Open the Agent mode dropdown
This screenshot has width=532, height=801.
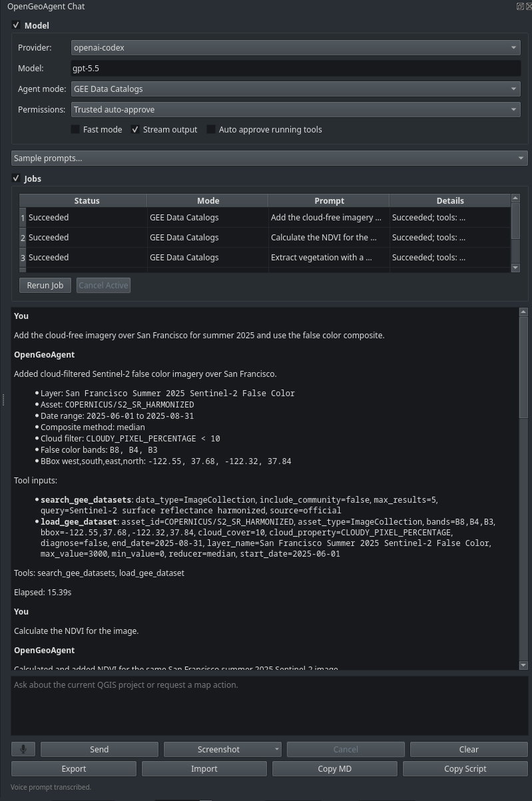[296, 89]
